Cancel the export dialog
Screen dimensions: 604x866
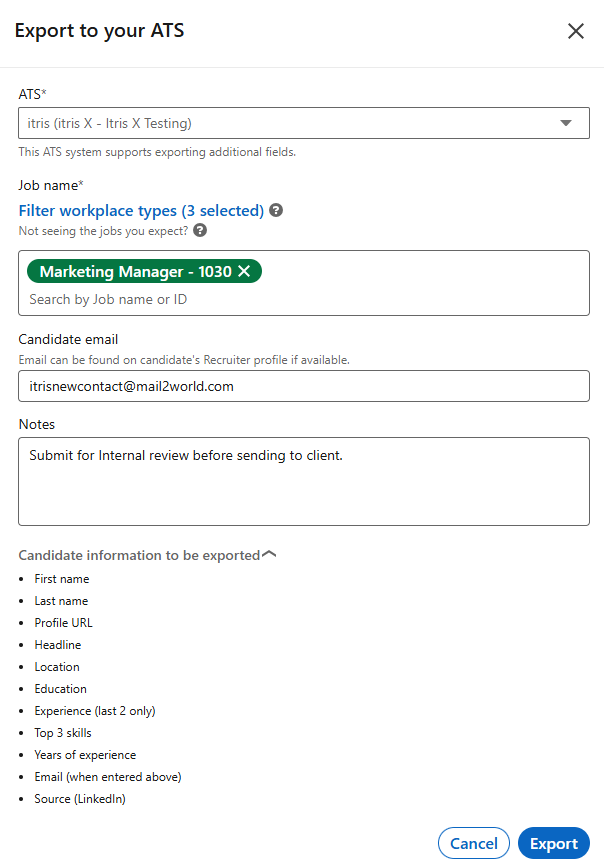pyautogui.click(x=474, y=843)
